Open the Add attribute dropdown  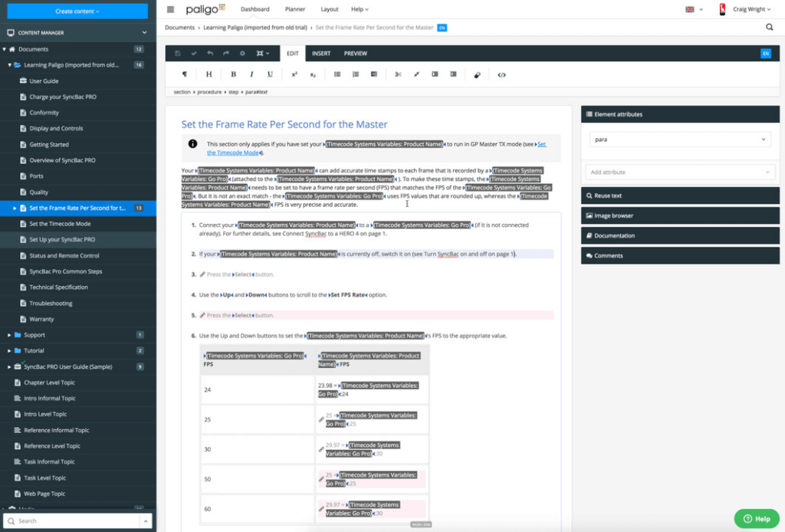pos(680,172)
